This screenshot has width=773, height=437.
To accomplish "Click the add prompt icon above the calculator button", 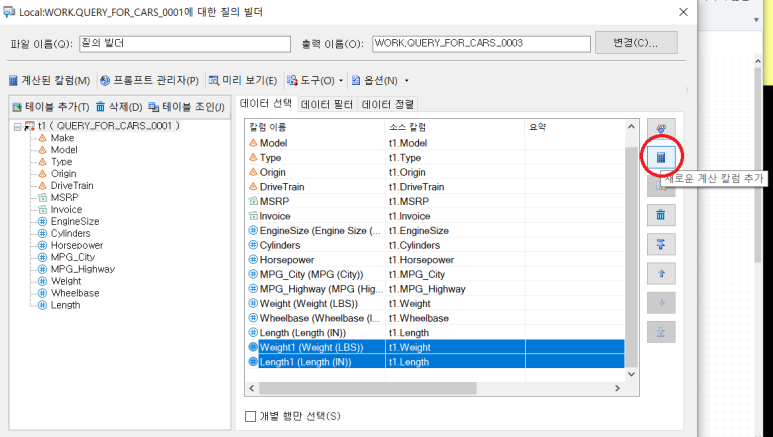I will tap(661, 129).
